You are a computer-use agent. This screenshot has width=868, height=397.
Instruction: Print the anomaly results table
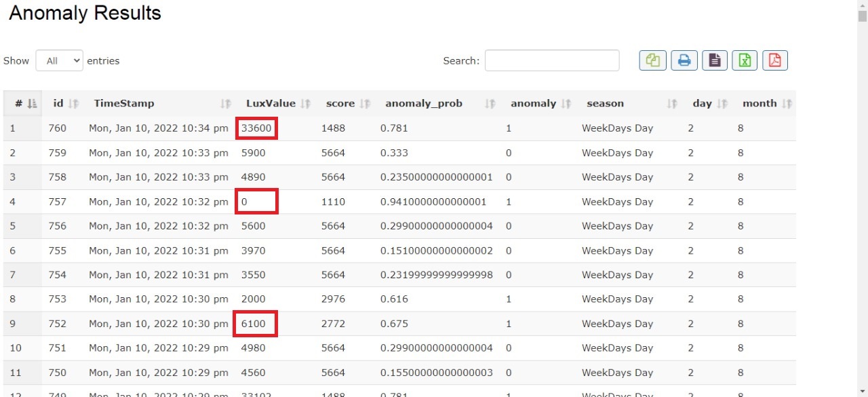tap(684, 60)
